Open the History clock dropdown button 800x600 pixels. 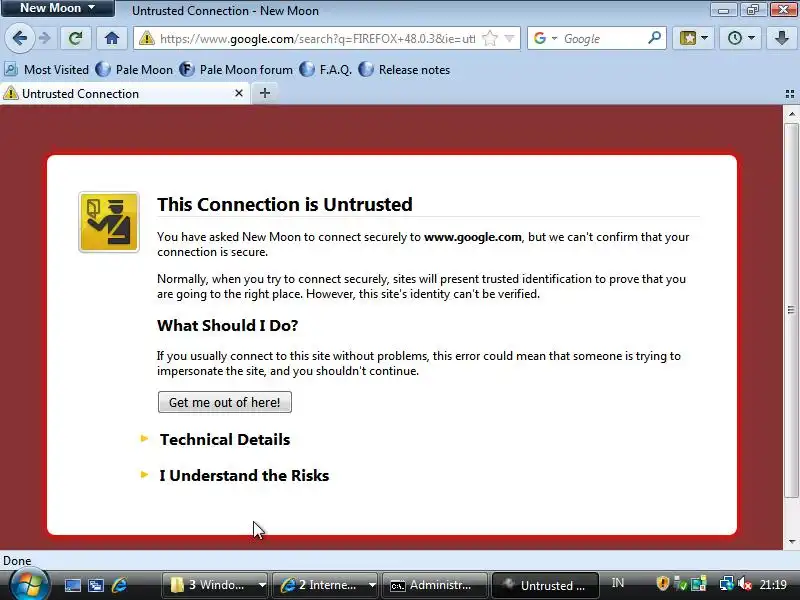(740, 38)
